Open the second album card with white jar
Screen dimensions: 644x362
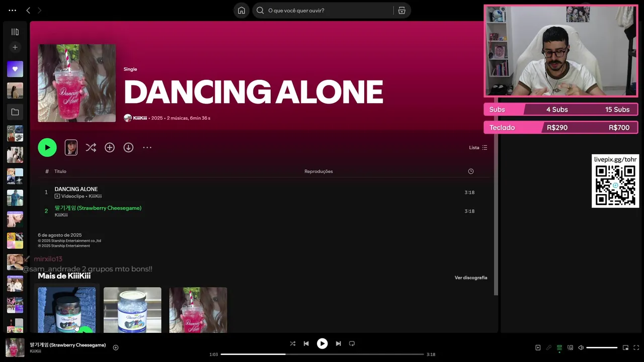coord(132,310)
